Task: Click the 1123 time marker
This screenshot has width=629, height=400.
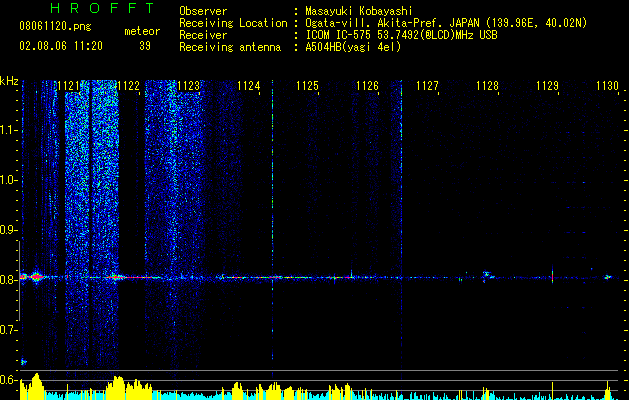Action: coord(188,86)
